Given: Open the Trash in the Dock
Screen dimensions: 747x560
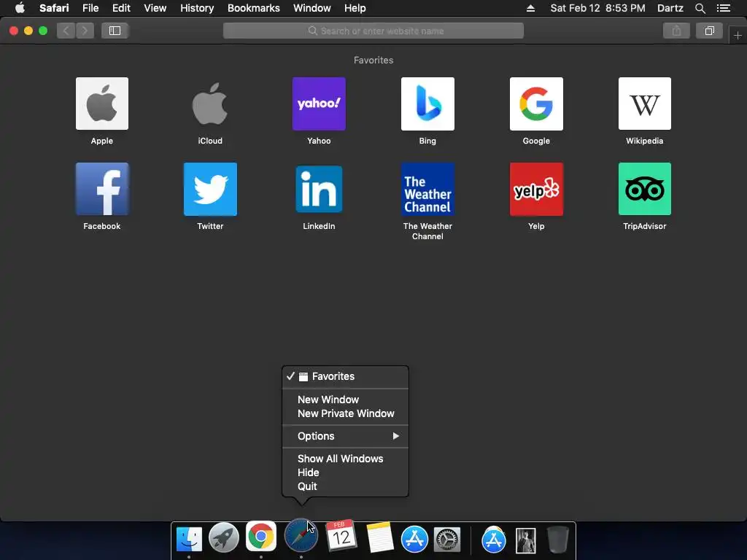Looking at the screenshot, I should click(557, 540).
